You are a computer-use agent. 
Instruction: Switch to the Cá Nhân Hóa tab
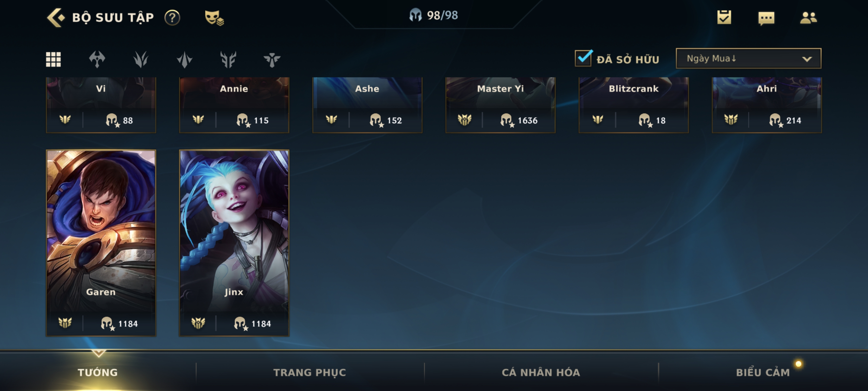(x=541, y=373)
